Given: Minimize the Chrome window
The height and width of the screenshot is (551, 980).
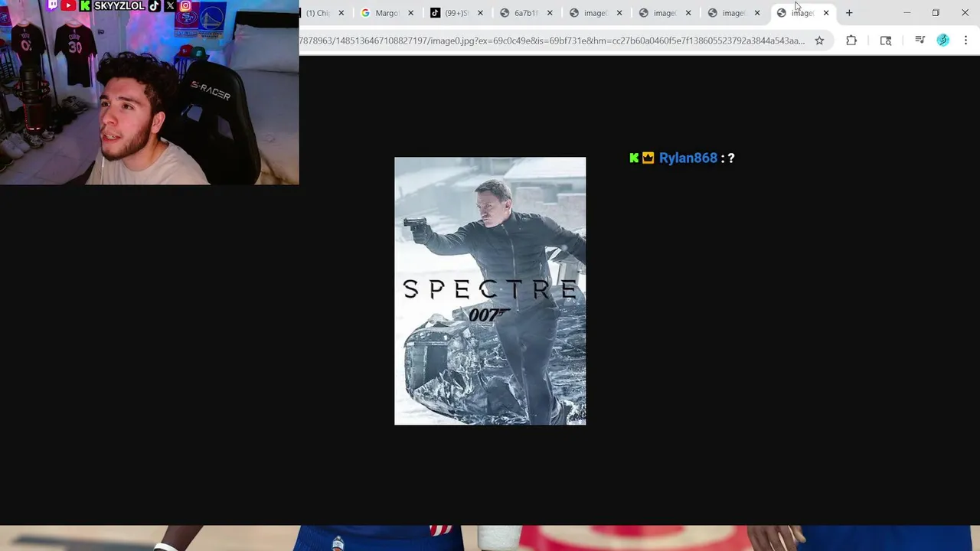Looking at the screenshot, I should tap(907, 13).
